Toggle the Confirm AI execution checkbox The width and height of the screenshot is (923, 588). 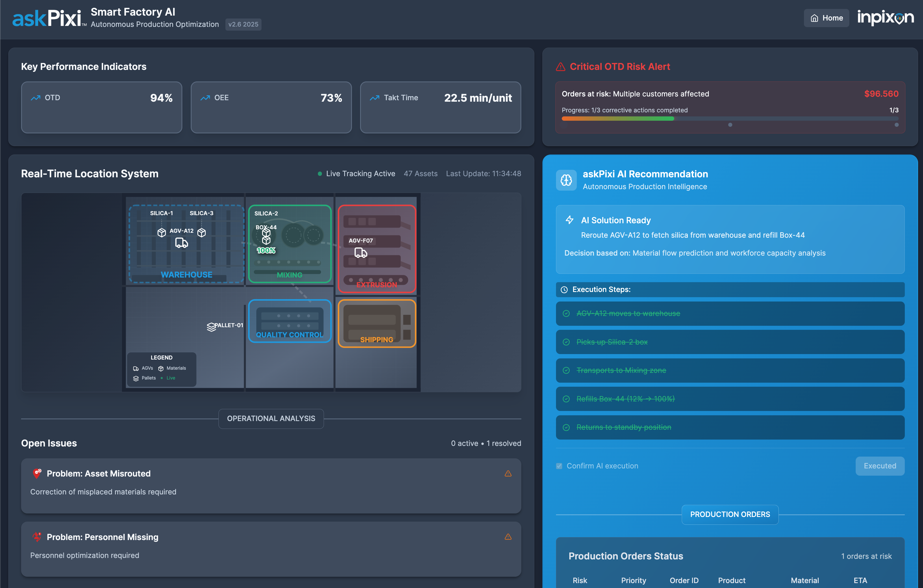point(559,466)
